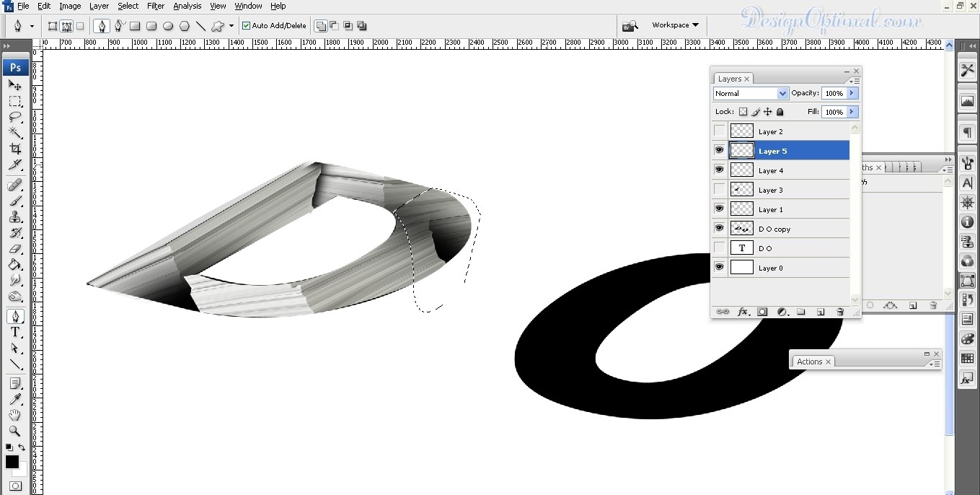
Task: Hide Layer 0 via eye icon
Action: (x=719, y=268)
